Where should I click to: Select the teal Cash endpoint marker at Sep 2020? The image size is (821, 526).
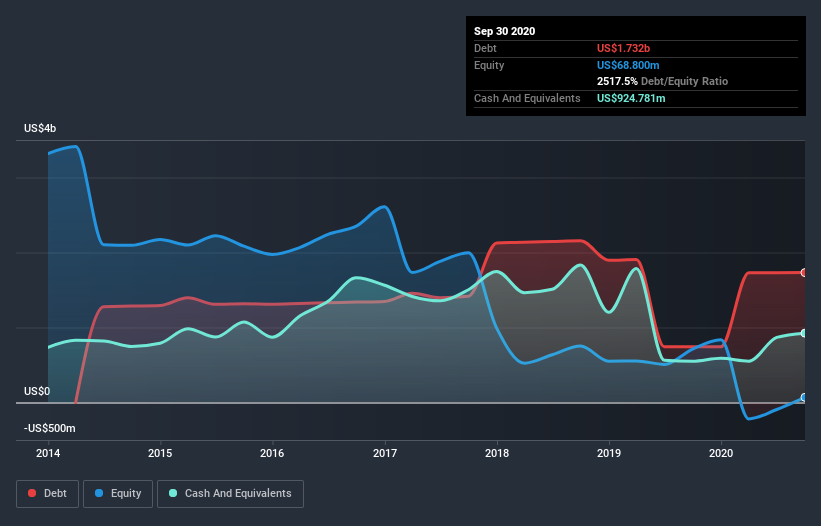(x=804, y=333)
